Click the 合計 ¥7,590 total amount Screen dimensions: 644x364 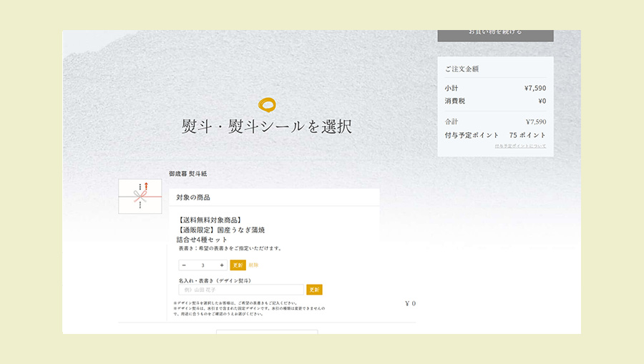[x=535, y=122]
